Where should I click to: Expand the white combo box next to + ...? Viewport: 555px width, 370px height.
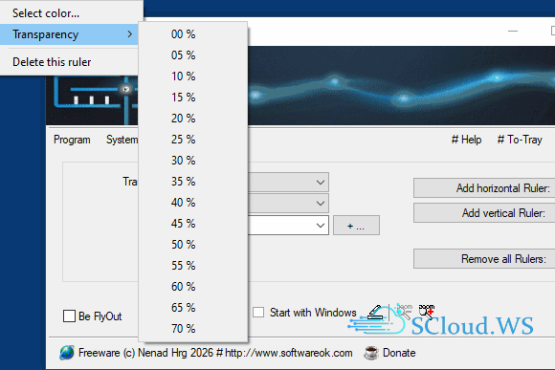[320, 225]
